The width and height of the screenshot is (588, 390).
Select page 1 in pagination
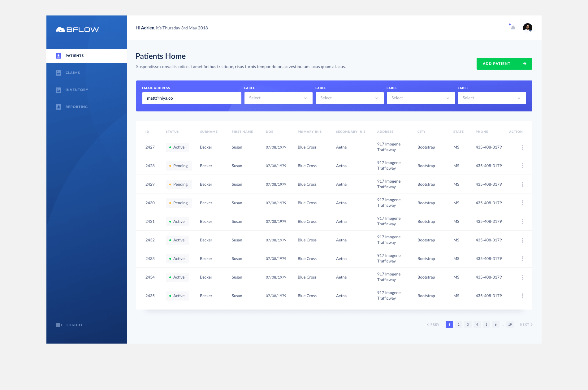tap(449, 324)
